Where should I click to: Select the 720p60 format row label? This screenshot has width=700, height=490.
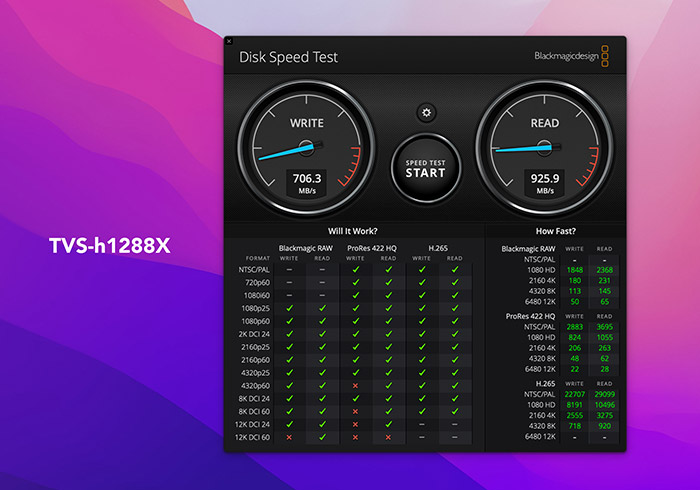coord(258,282)
